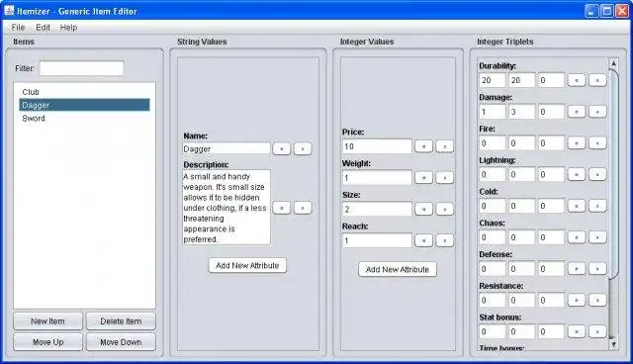Select Dagger in the Items list
This screenshot has width=633, height=364.
tap(84, 105)
